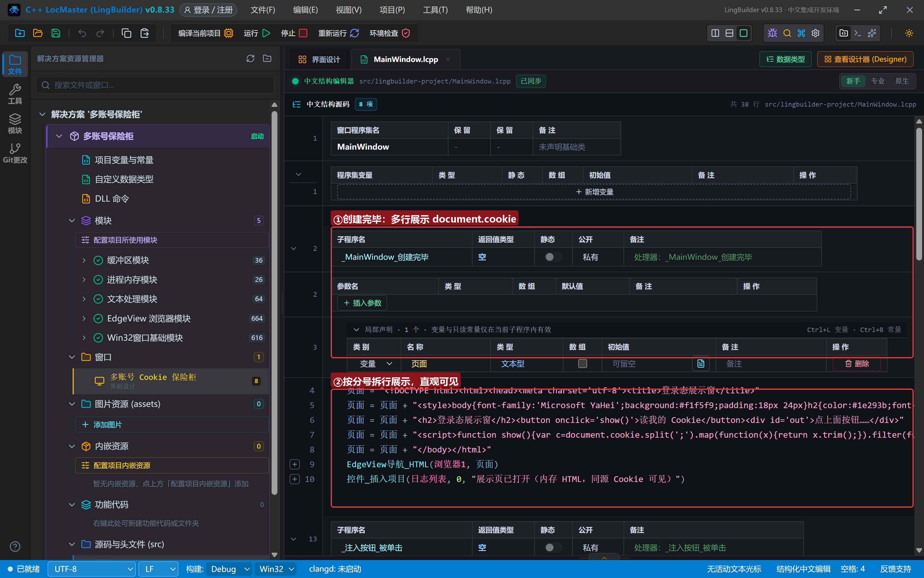924x578 pixels.
Task: Open the 文件(F) menu
Action: (x=263, y=10)
